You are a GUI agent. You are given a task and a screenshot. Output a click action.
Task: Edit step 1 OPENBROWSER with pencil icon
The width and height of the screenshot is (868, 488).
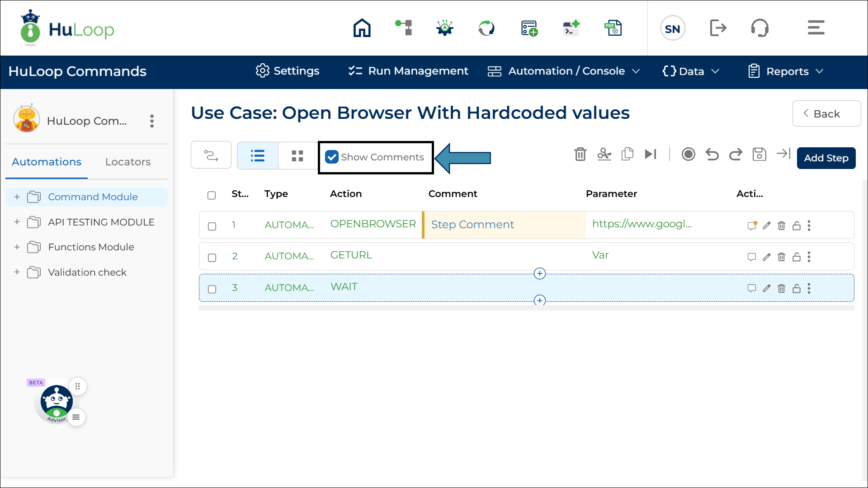pyautogui.click(x=766, y=225)
